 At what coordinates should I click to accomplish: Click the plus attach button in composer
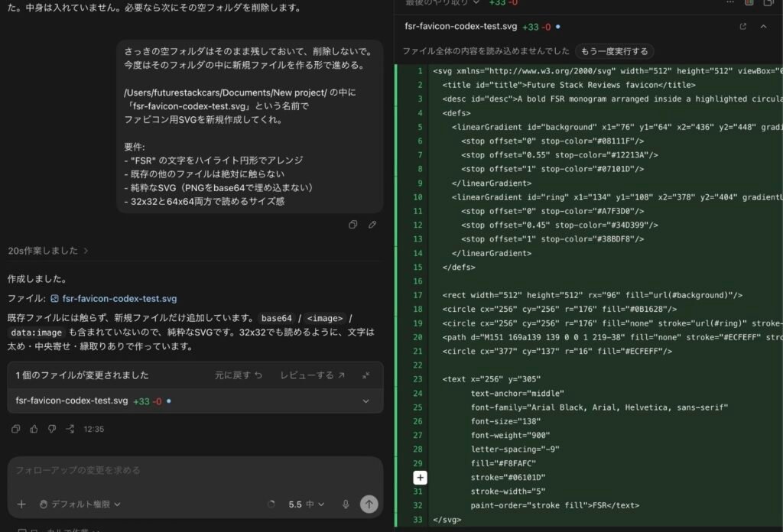pyautogui.click(x=21, y=504)
